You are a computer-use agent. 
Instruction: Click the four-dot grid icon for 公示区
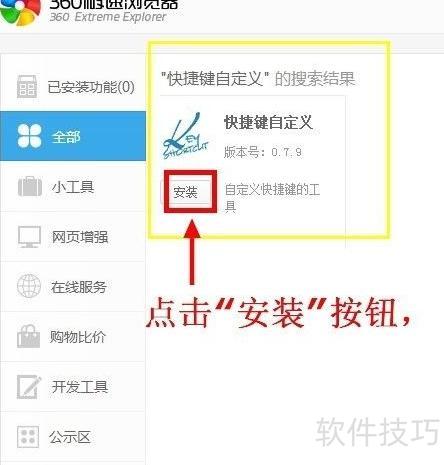pos(28,436)
